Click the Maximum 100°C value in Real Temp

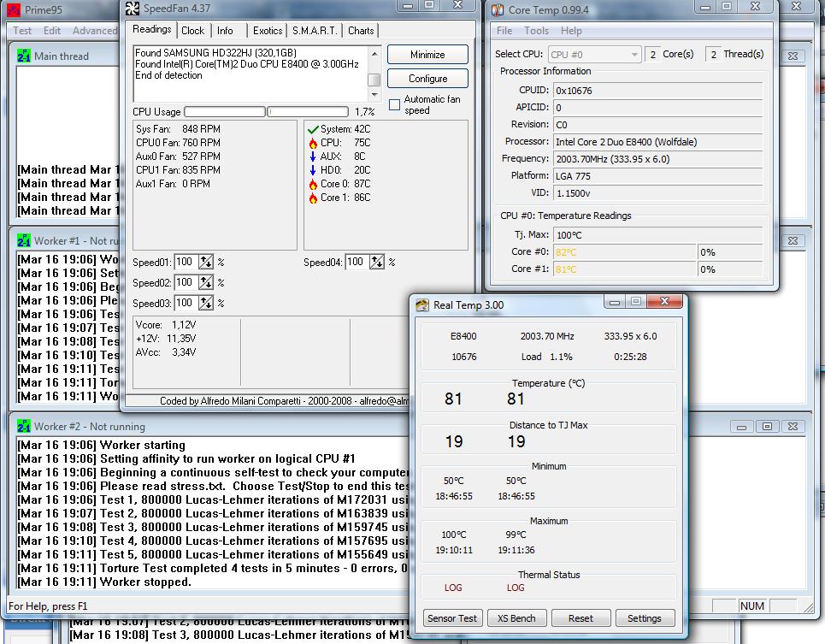[x=454, y=535]
